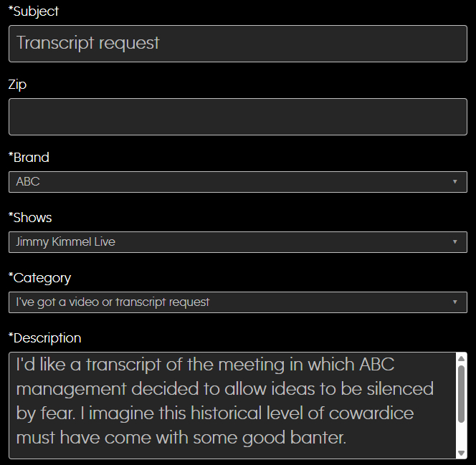This screenshot has width=476, height=465.
Task: Click the Brand dropdown arrow
Action: (454, 182)
